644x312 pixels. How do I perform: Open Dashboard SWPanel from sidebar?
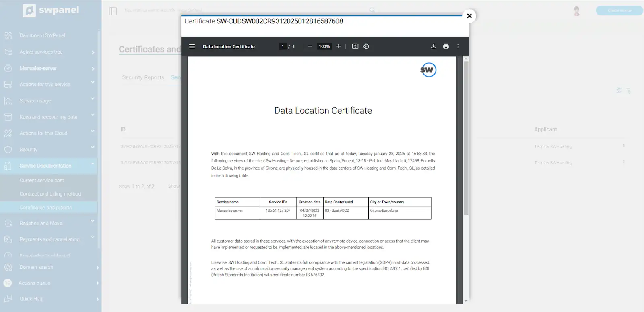(42, 35)
